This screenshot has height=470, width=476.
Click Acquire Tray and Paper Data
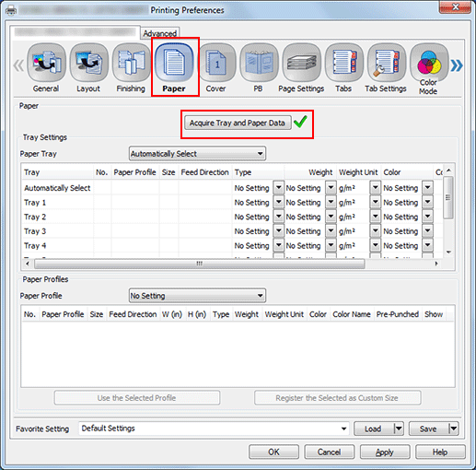[238, 123]
